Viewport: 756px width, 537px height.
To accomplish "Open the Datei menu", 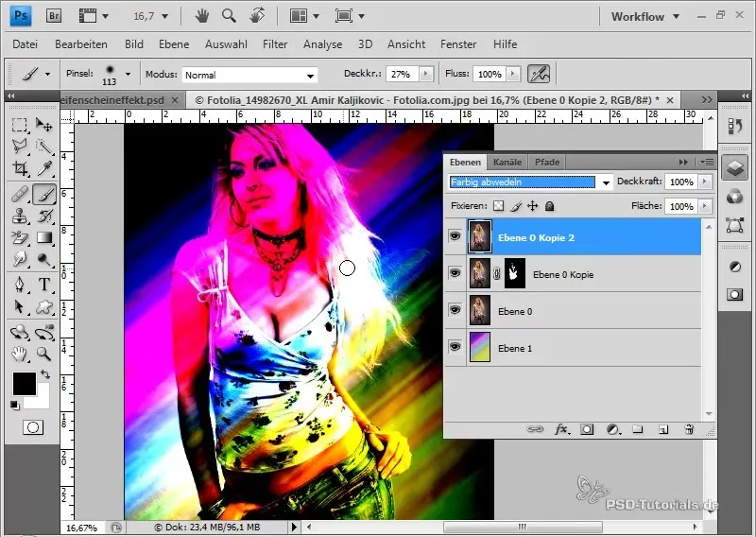I will click(x=26, y=43).
